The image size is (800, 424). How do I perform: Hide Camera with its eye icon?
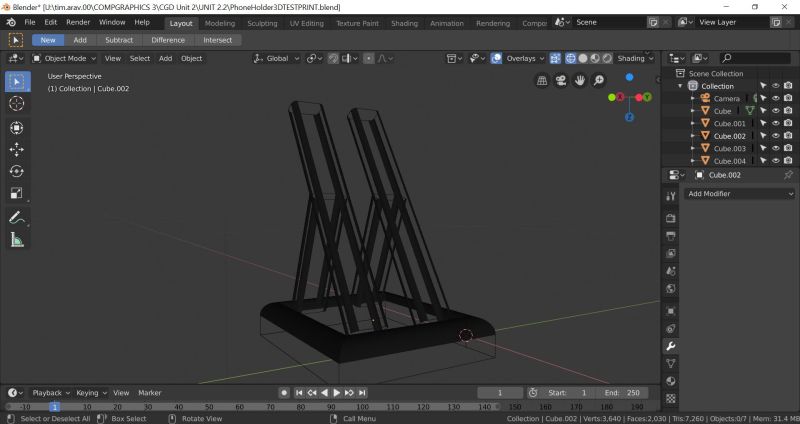click(x=776, y=98)
